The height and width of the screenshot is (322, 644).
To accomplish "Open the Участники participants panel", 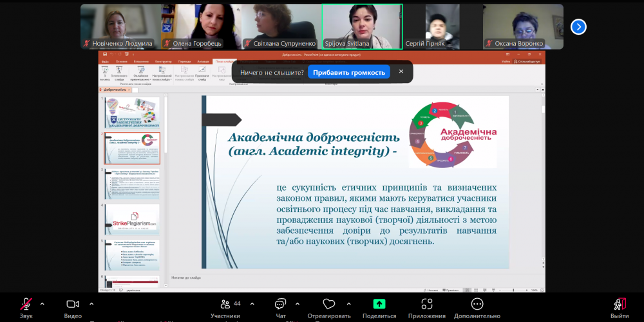I will point(225,304).
